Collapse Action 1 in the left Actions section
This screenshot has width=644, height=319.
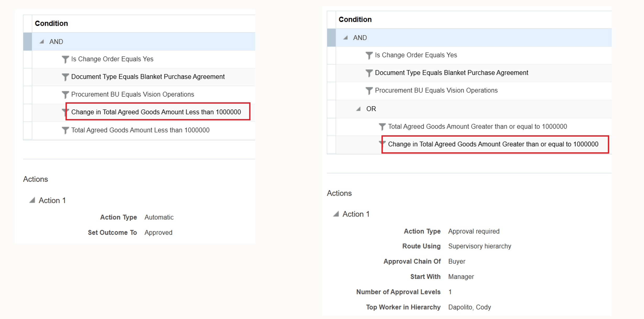coord(32,200)
